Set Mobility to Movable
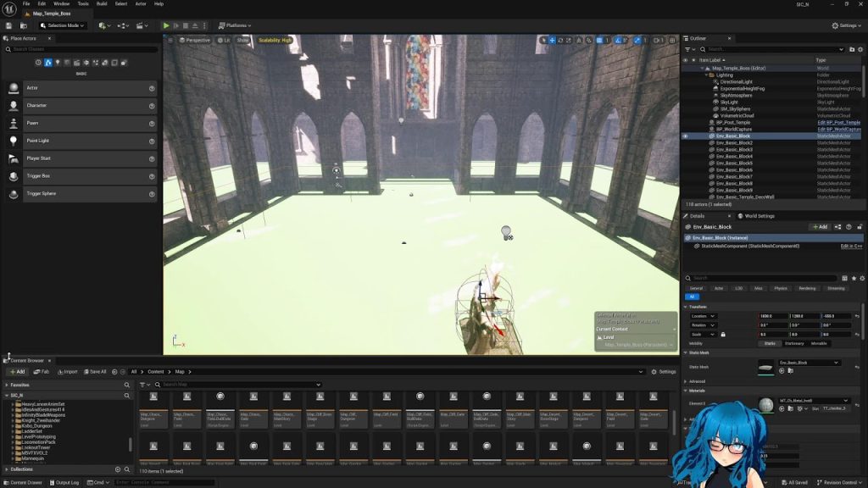This screenshot has width=868, height=488. tap(819, 343)
